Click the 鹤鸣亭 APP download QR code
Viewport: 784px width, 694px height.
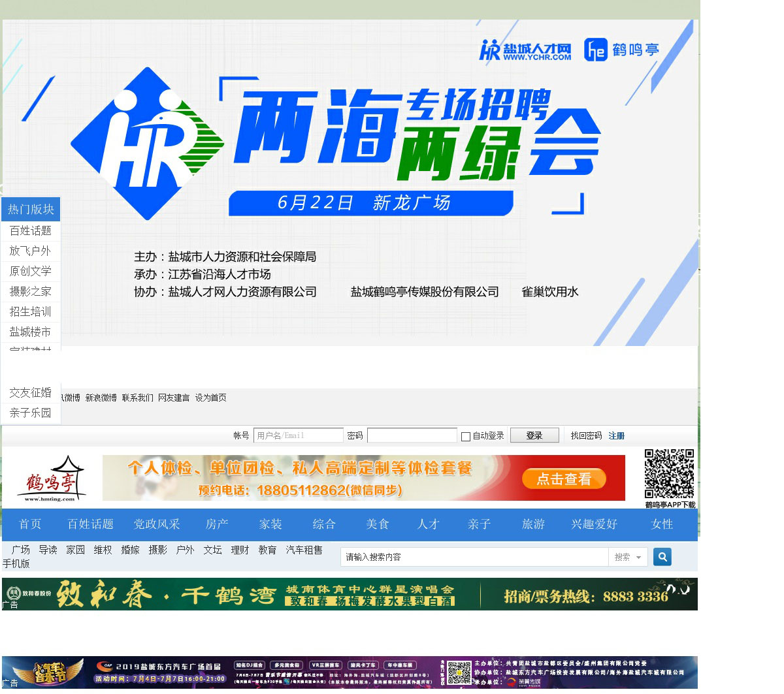point(669,475)
